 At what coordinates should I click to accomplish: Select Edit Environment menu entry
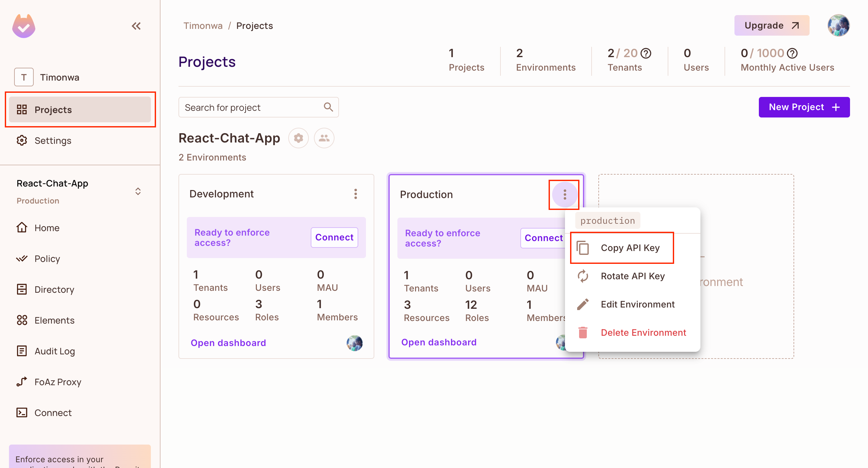637,305
